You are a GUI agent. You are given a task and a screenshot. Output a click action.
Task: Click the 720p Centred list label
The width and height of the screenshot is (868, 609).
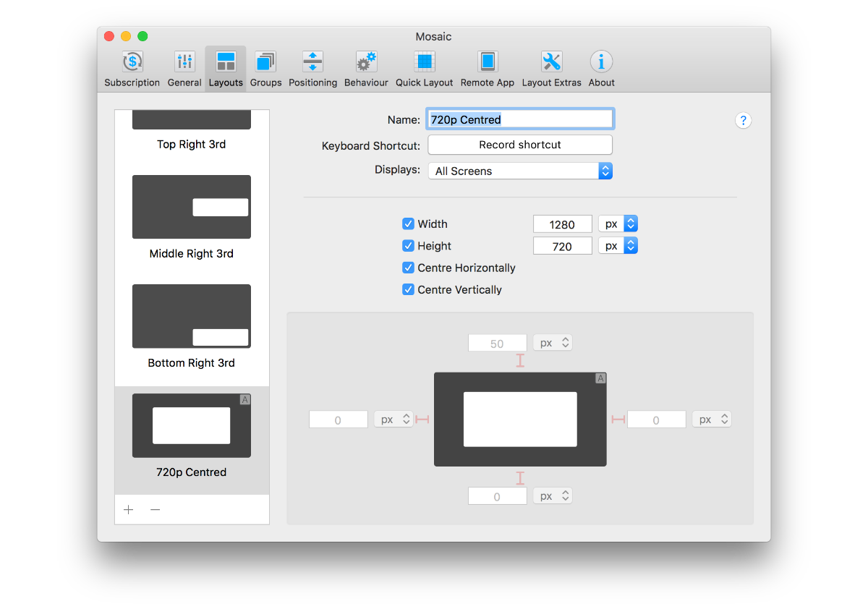pyautogui.click(x=192, y=472)
